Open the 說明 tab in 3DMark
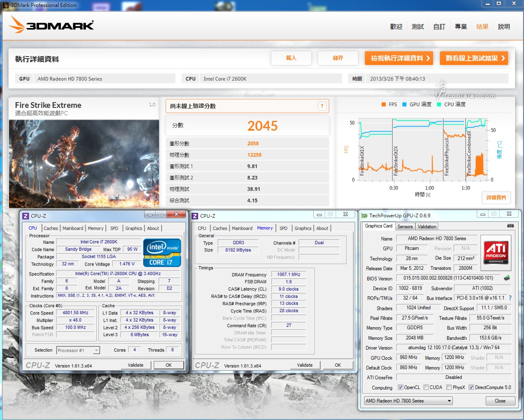This screenshot has height=420, width=524. [504, 26]
